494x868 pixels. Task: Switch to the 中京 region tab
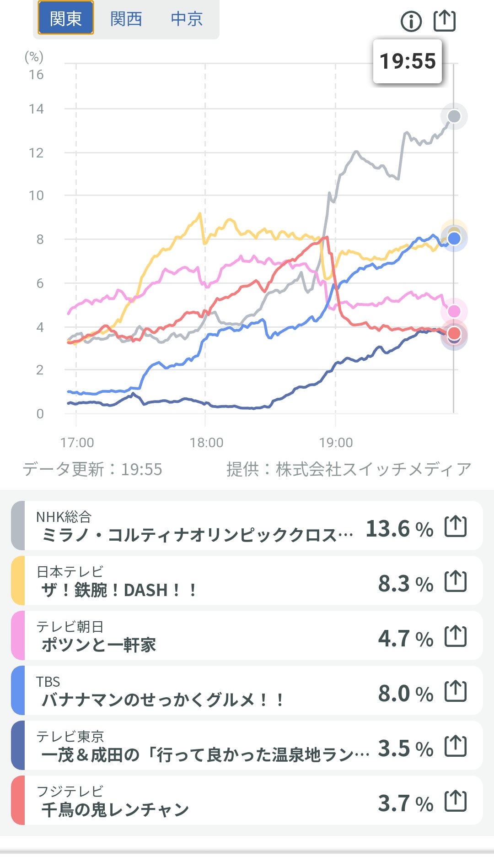click(x=187, y=19)
